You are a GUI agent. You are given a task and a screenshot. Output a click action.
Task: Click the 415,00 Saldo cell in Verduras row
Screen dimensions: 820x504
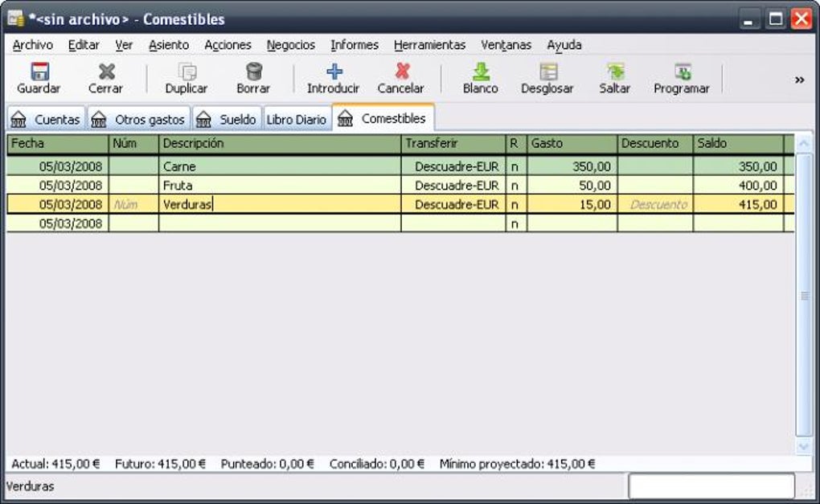point(739,204)
